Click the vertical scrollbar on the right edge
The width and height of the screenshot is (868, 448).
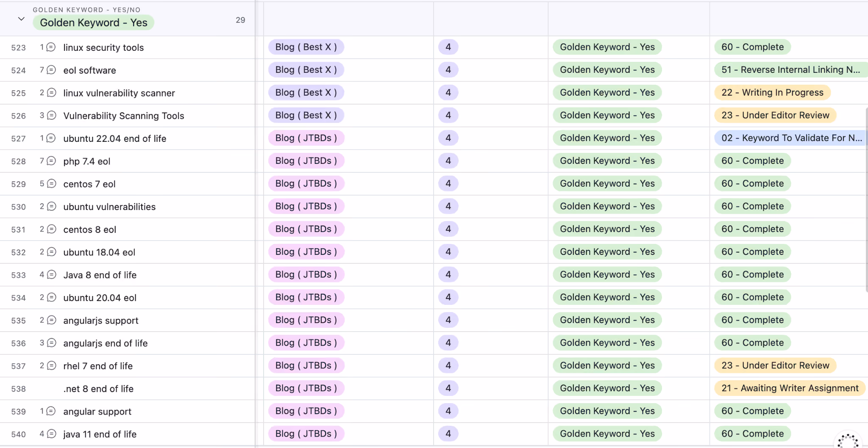[x=866, y=199]
